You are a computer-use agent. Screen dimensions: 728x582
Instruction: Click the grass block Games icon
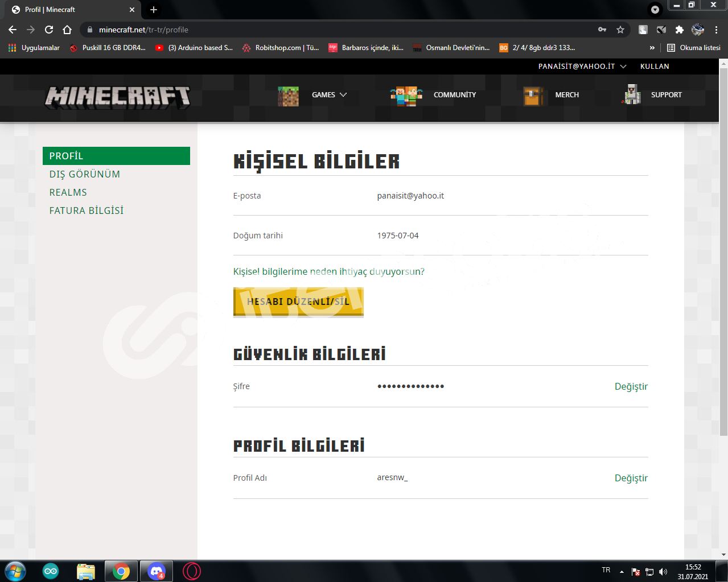click(x=288, y=96)
